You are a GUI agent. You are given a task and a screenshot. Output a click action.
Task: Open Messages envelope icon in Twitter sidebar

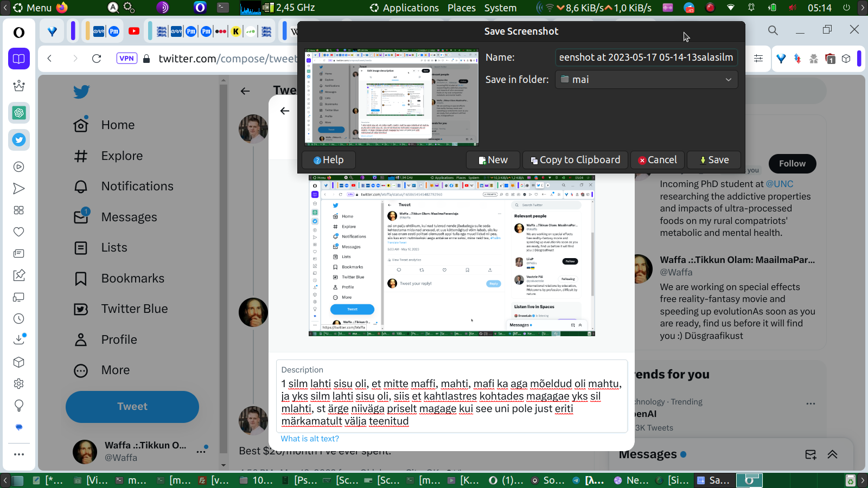click(81, 217)
